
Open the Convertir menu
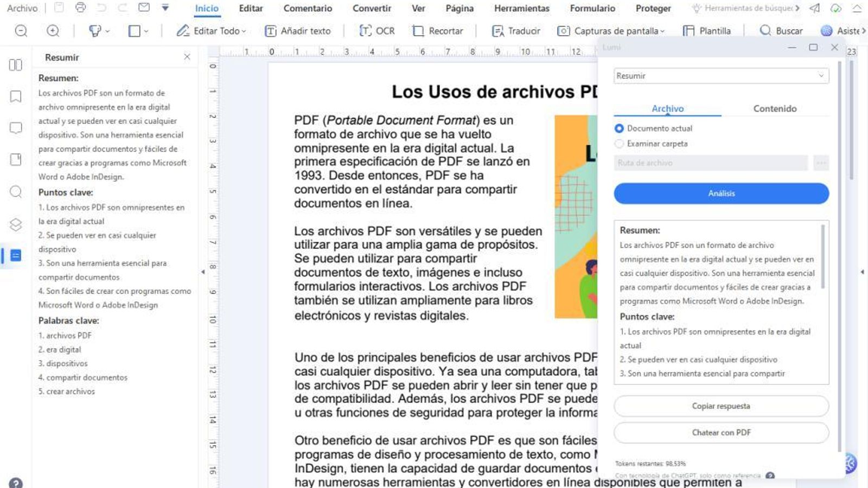click(372, 8)
